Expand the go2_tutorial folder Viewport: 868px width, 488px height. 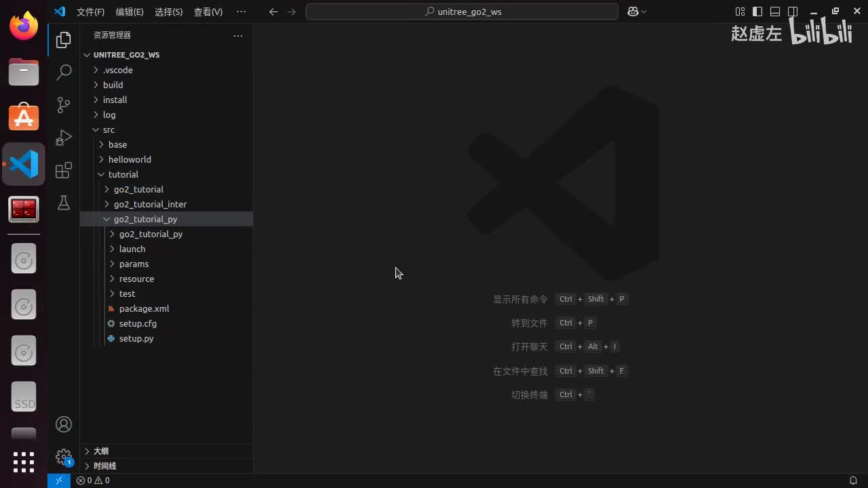point(166,189)
